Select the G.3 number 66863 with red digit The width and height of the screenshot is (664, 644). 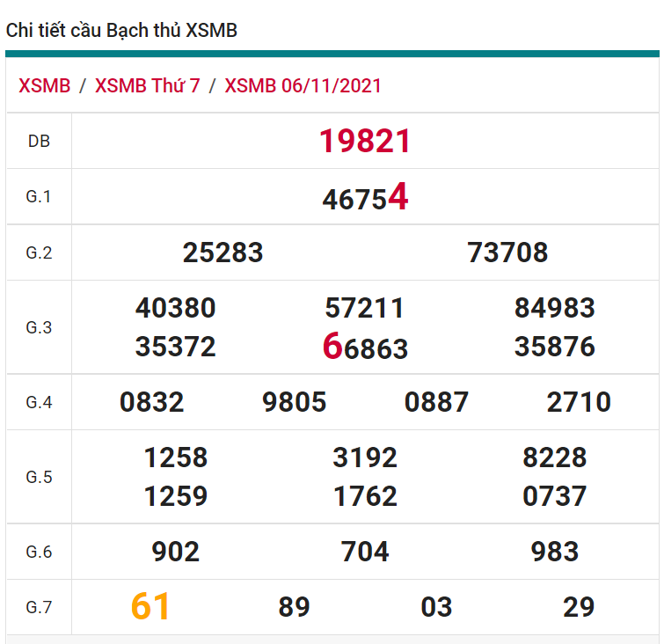click(x=365, y=348)
